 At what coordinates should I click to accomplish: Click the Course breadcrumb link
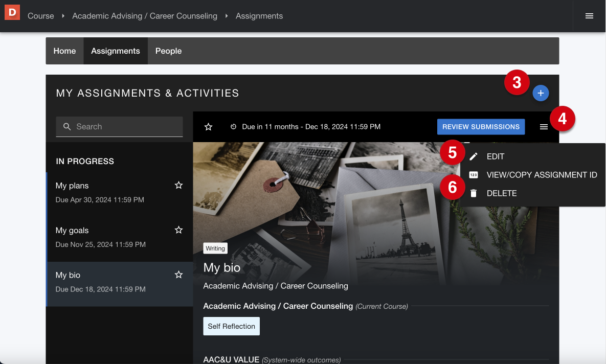point(40,16)
